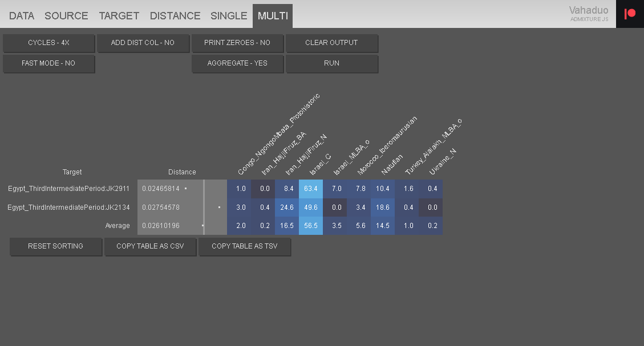
Task: Click COPY TABLE AS TSV
Action: (x=244, y=246)
